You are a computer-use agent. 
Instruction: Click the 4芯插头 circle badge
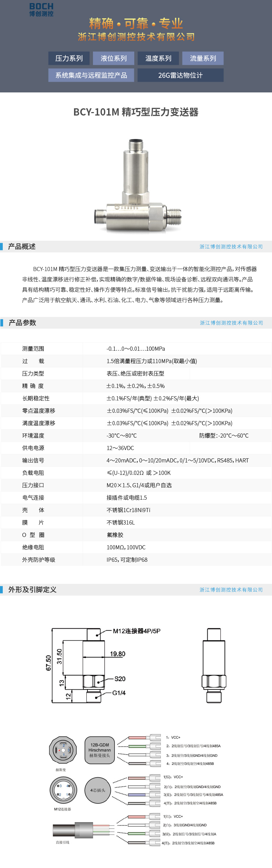pos(98,790)
